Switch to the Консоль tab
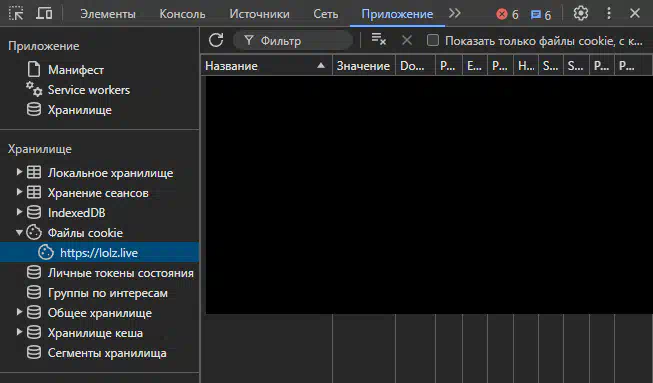Viewport: 653px width, 383px height. point(182,14)
